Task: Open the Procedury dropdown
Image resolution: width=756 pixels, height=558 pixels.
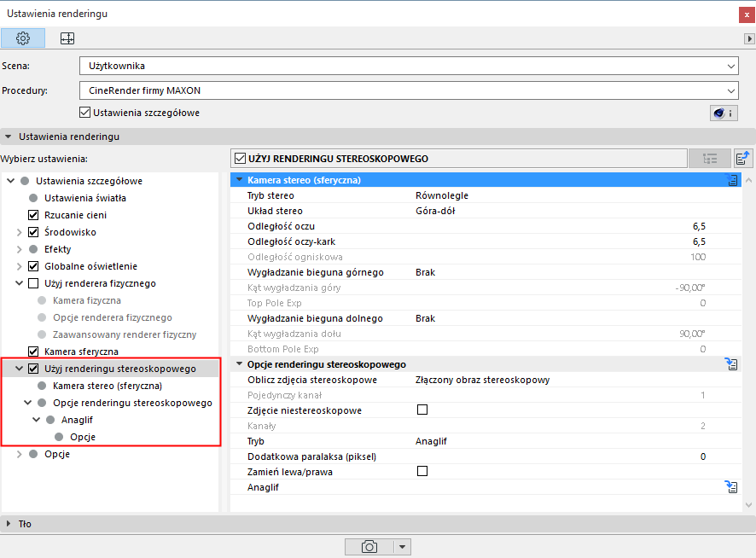Action: 409,90
